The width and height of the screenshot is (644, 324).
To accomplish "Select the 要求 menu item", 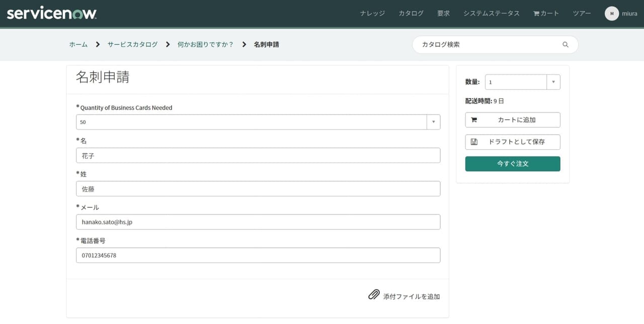I will click(443, 14).
